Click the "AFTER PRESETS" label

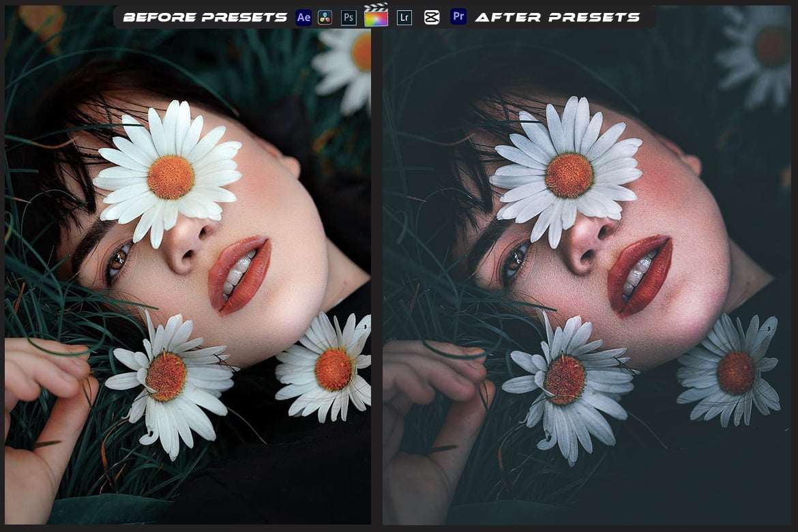(557, 17)
